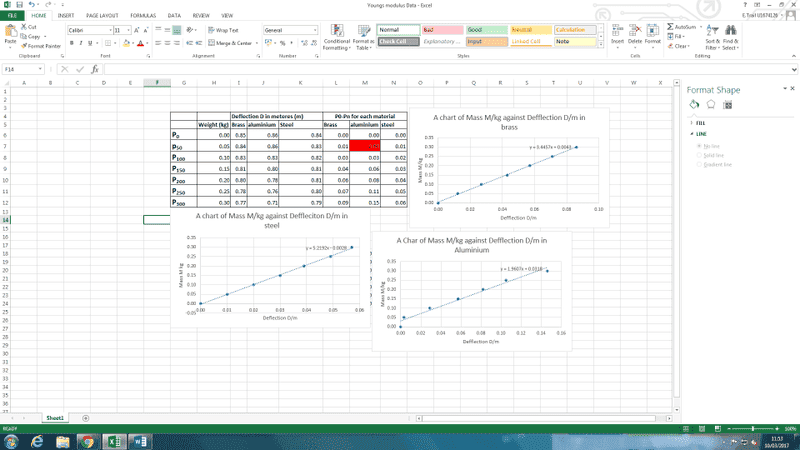Open the FILE tab
This screenshot has width=800, height=450.
pos(12,16)
